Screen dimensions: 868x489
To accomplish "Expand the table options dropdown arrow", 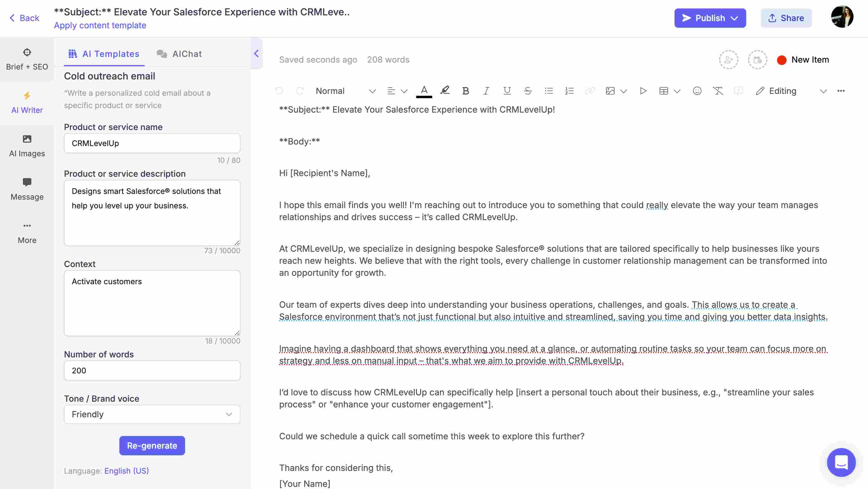I will 677,91.
